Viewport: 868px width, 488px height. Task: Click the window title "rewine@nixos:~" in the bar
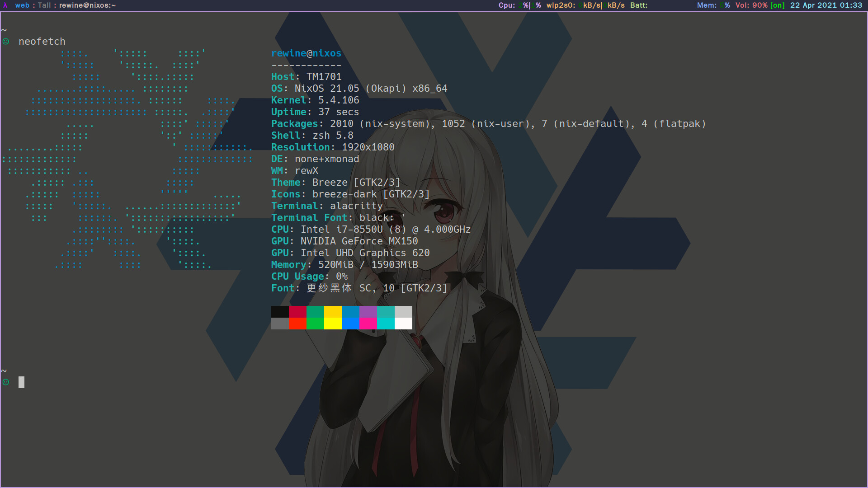click(87, 5)
